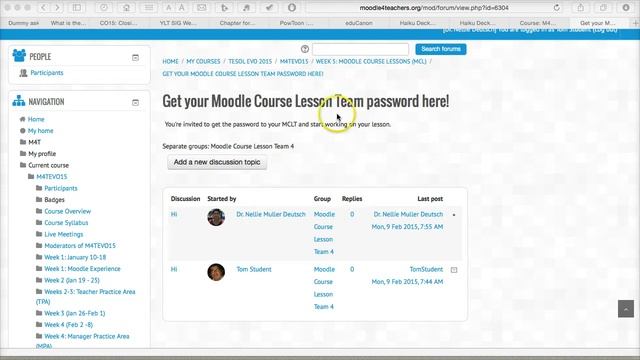Image resolution: width=640 pixels, height=360 pixels.
Task: Open Course Syllabus in navigation tree
Action: 66,222
